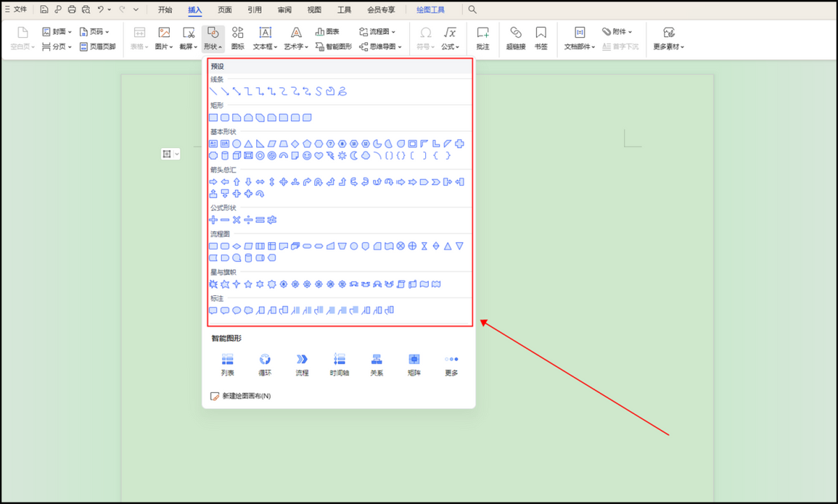
Task: Insert the heart shape
Action: (319, 156)
